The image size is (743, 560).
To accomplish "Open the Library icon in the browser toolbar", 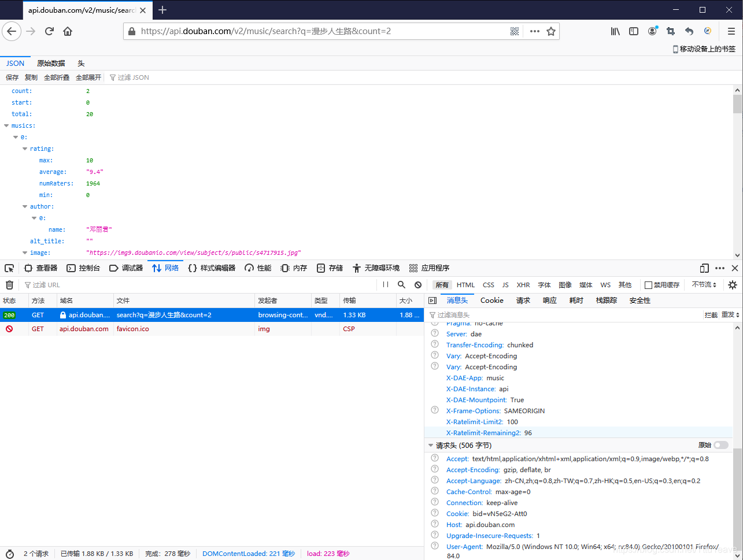I will tap(615, 31).
